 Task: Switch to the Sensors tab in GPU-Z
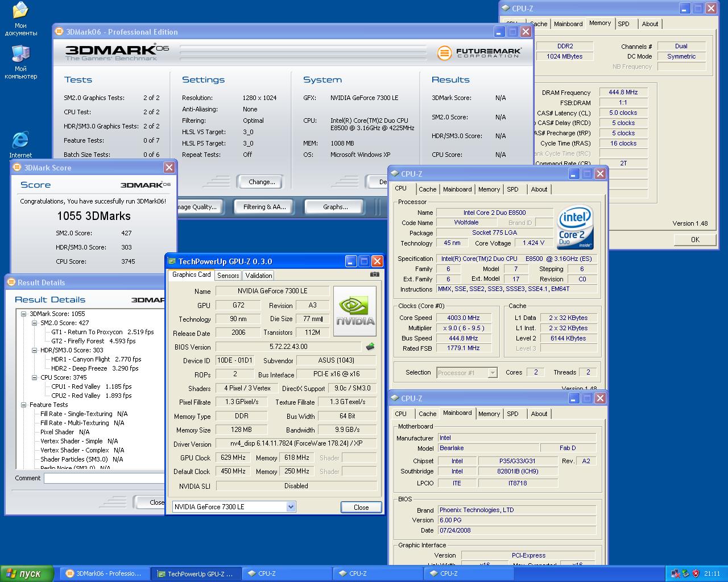(228, 276)
